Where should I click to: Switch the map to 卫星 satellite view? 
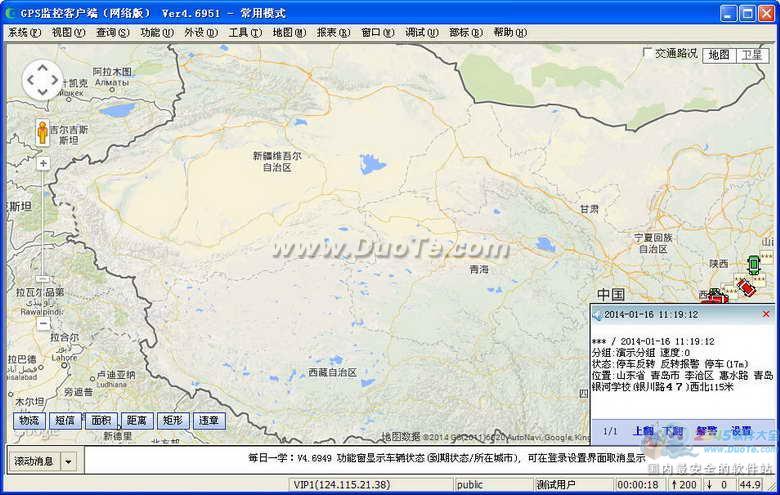pyautogui.click(x=751, y=55)
